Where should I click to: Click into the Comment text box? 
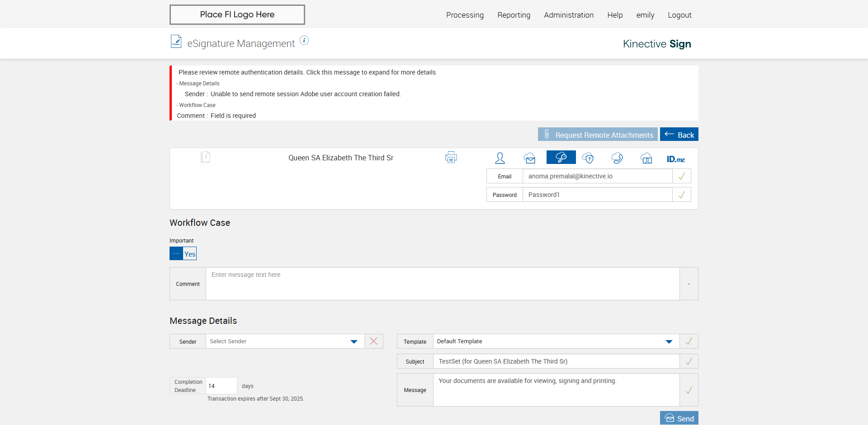coord(443,284)
